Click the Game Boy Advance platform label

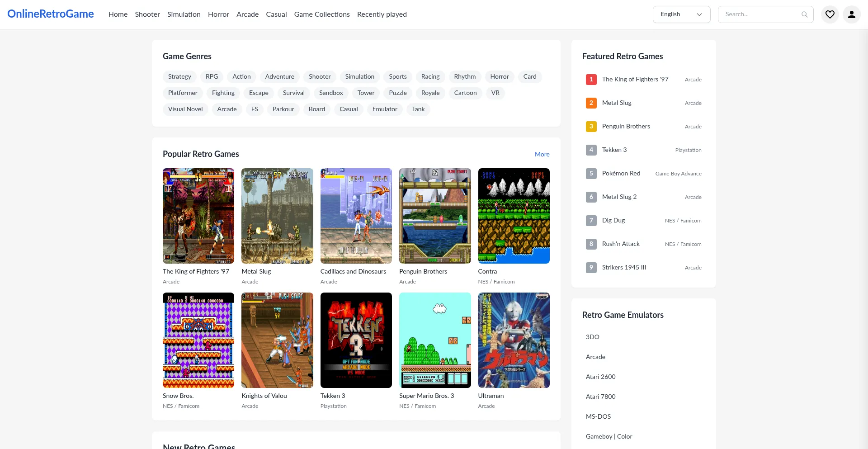[x=678, y=174]
